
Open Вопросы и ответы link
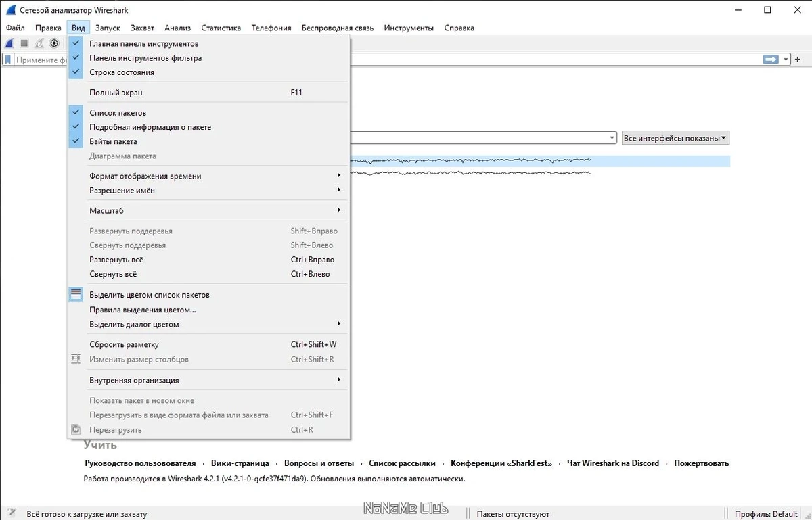click(319, 463)
